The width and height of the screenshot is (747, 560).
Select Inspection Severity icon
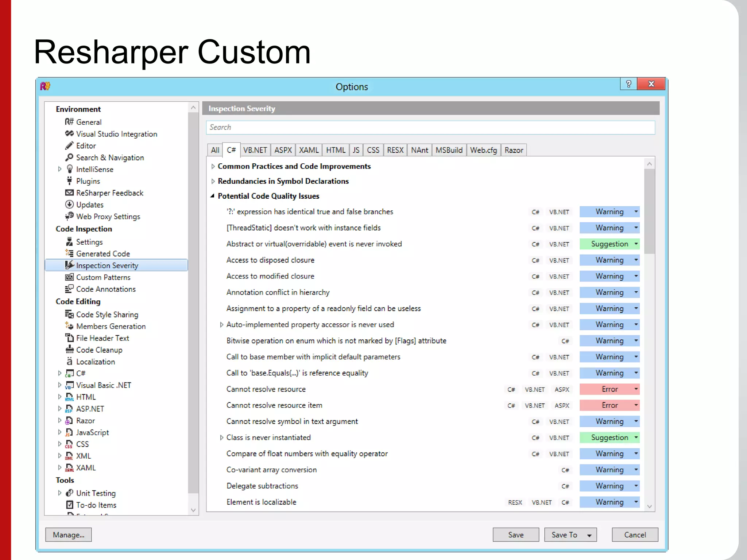coord(69,265)
